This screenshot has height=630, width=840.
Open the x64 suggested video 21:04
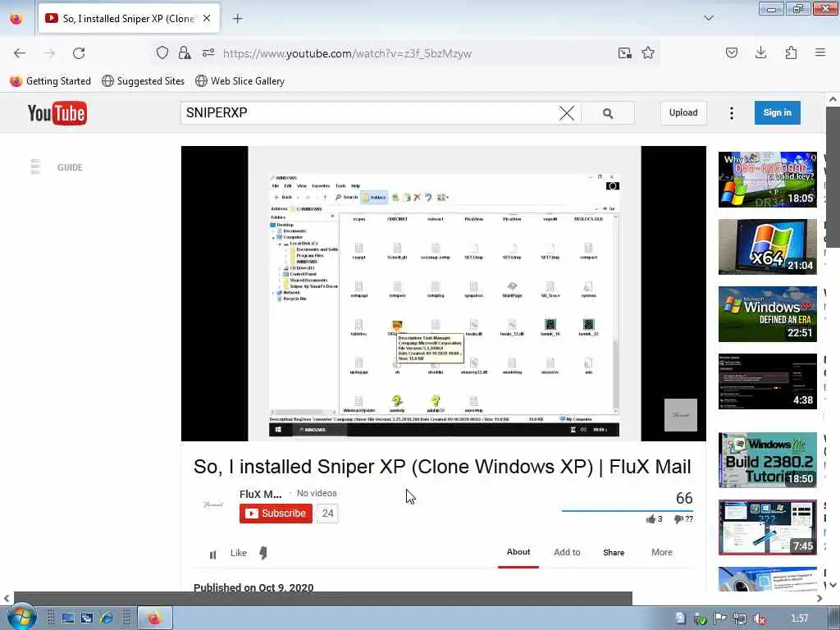pos(767,246)
